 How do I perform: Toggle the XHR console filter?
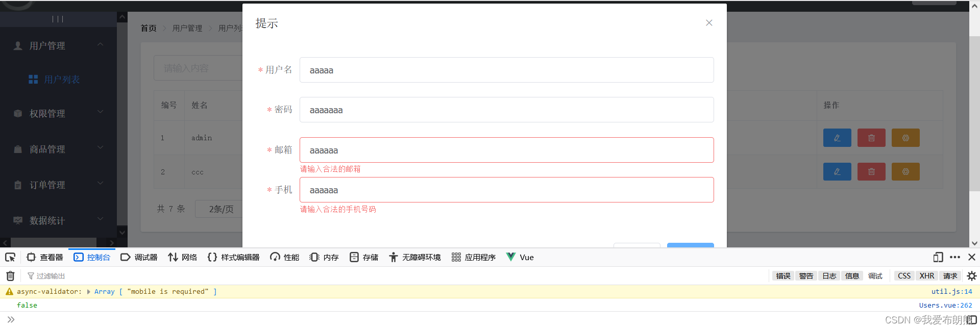click(927, 276)
